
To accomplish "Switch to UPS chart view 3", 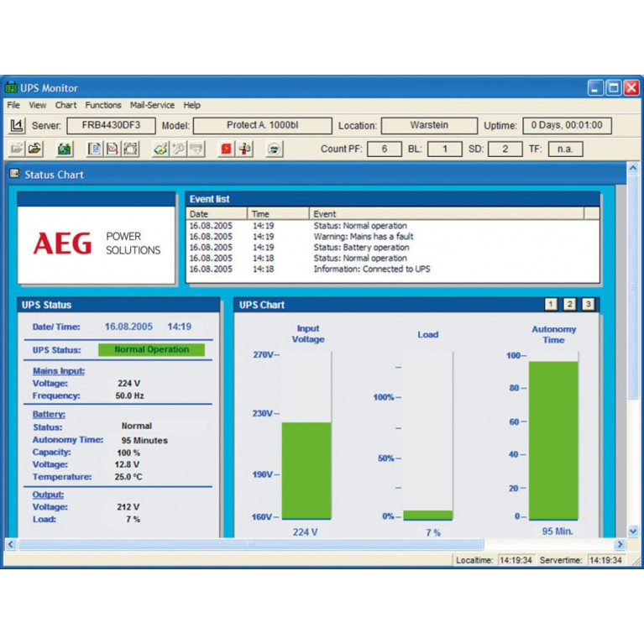I will pyautogui.click(x=588, y=304).
